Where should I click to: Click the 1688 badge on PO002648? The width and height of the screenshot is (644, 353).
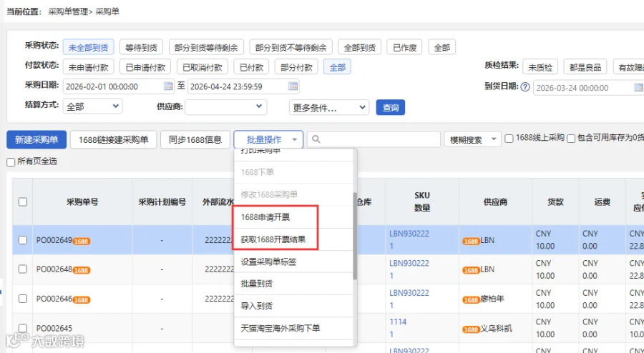click(82, 270)
